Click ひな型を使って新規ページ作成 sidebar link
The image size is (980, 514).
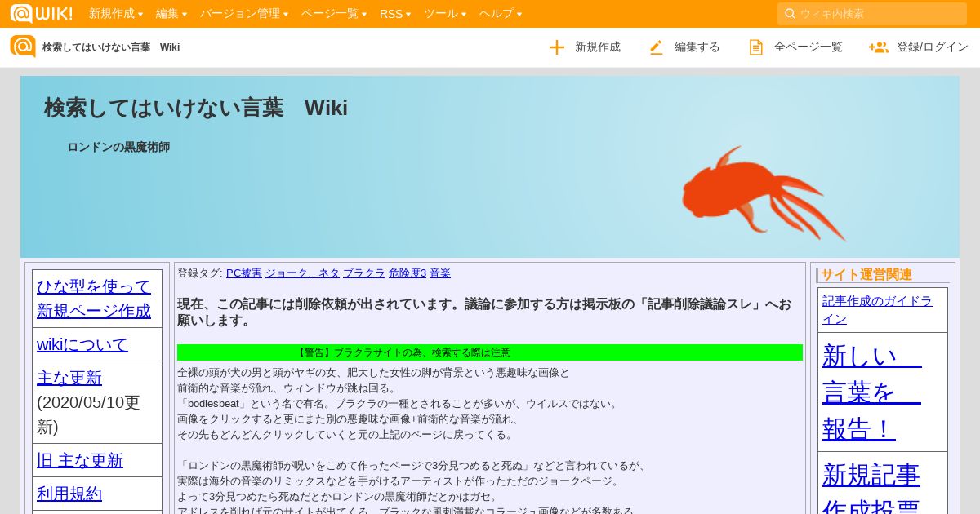pyautogui.click(x=94, y=299)
